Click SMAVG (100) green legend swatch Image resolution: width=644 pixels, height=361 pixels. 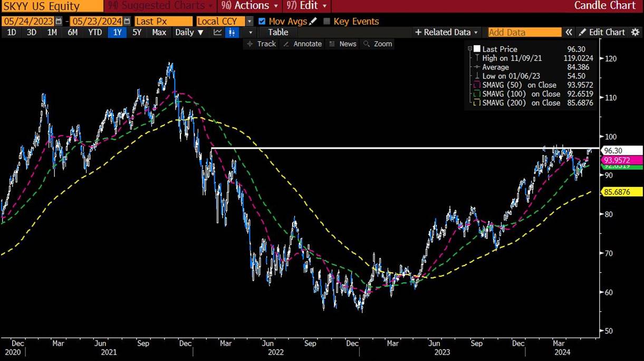click(477, 94)
